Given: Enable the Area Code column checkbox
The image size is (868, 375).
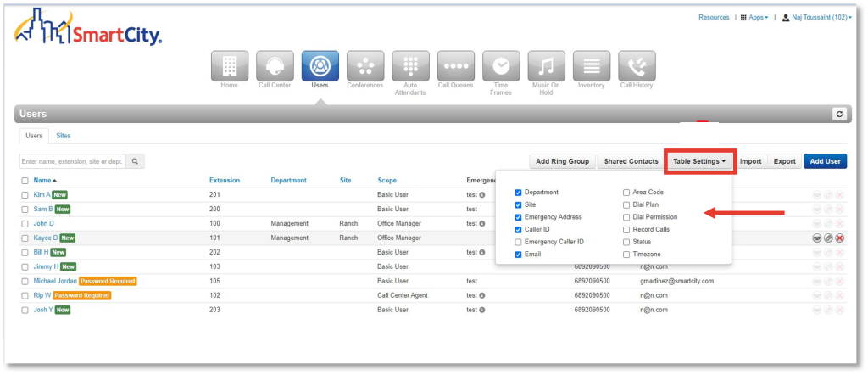Looking at the screenshot, I should [x=626, y=193].
